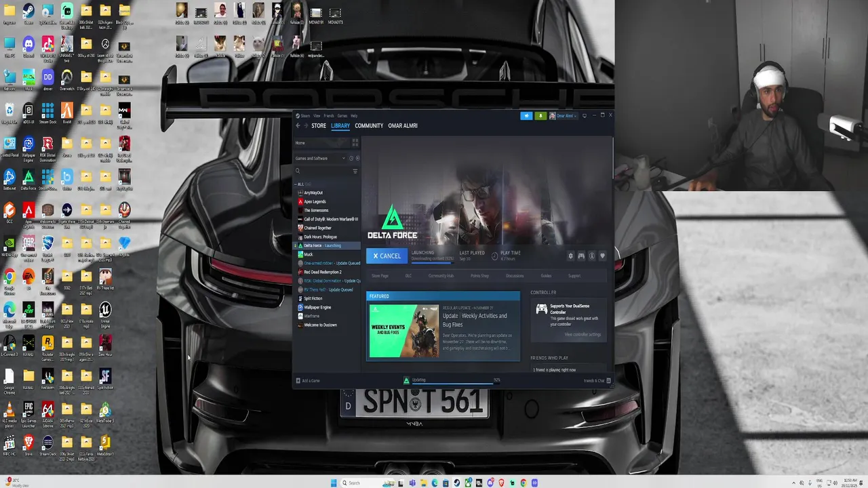Open Delta Force Discussions link
Screen dimensions: 868x488
pyautogui.click(x=515, y=276)
